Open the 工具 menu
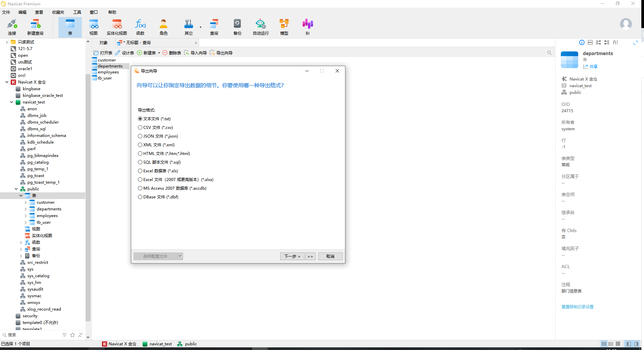644x350 pixels. tap(77, 12)
